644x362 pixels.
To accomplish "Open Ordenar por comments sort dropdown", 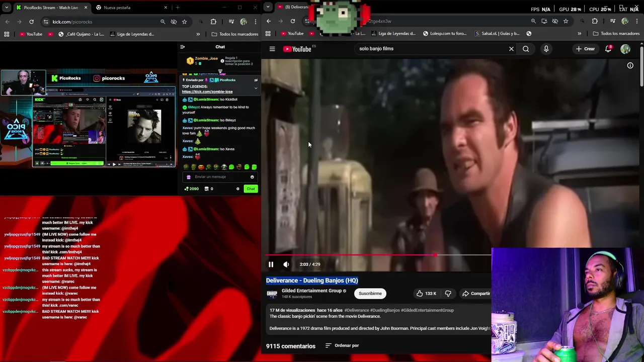I will (x=342, y=345).
